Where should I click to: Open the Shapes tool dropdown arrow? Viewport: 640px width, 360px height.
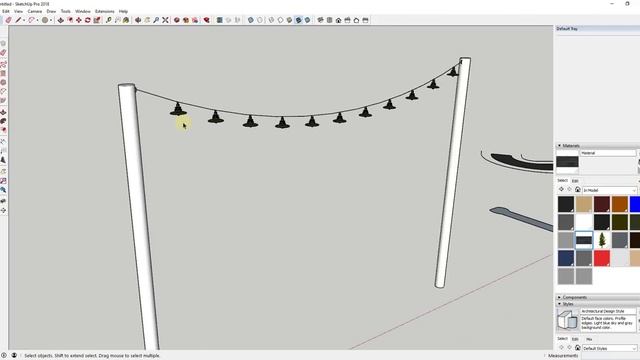click(x=51, y=20)
